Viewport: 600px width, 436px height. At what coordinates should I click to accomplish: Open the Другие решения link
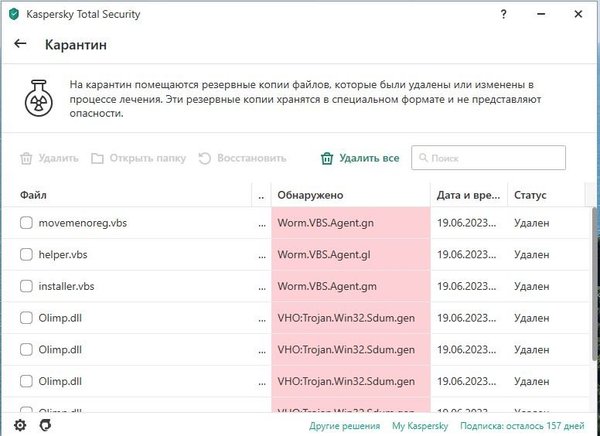(344, 426)
